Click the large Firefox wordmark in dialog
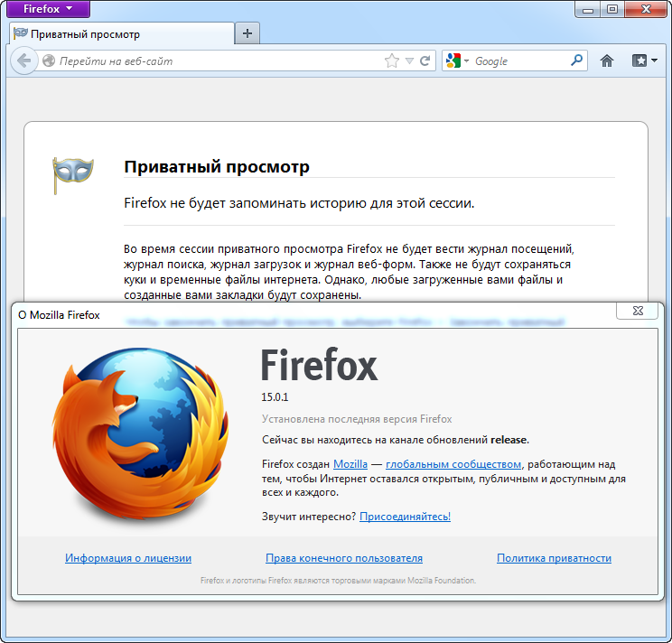 (x=319, y=365)
